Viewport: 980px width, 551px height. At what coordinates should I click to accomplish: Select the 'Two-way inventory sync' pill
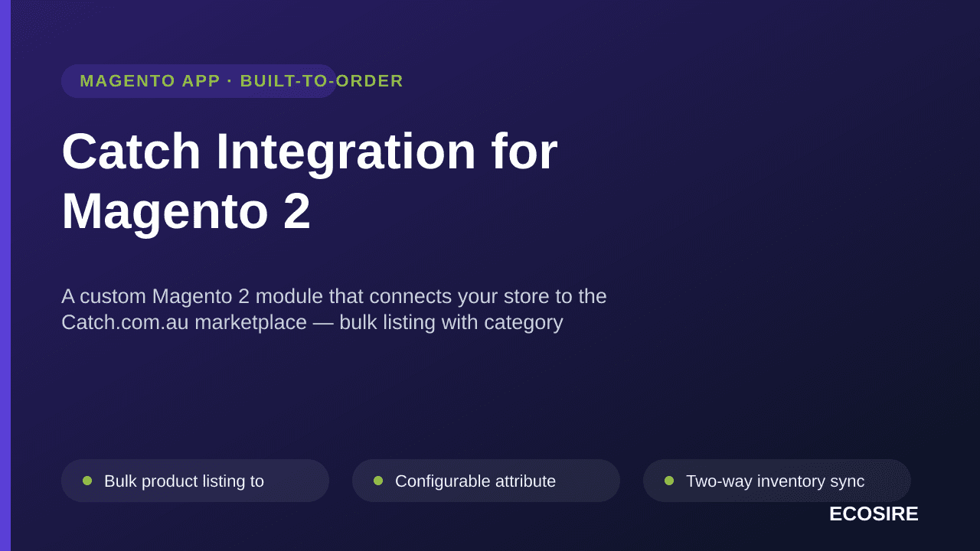pos(777,481)
